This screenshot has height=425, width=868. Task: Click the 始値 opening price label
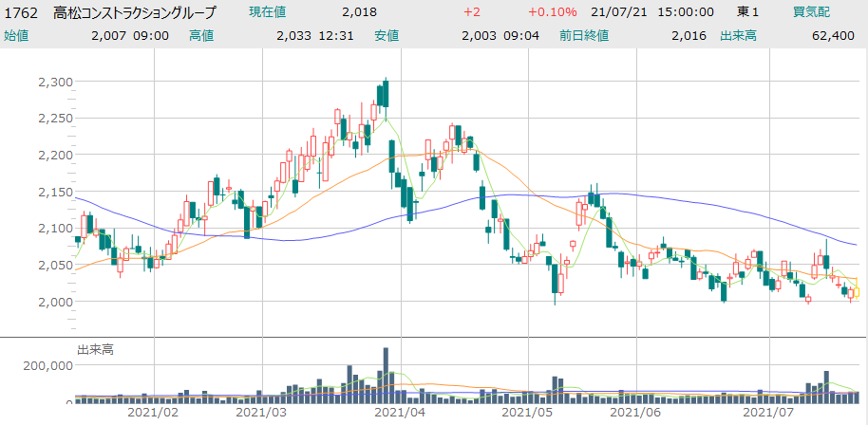tap(16, 35)
